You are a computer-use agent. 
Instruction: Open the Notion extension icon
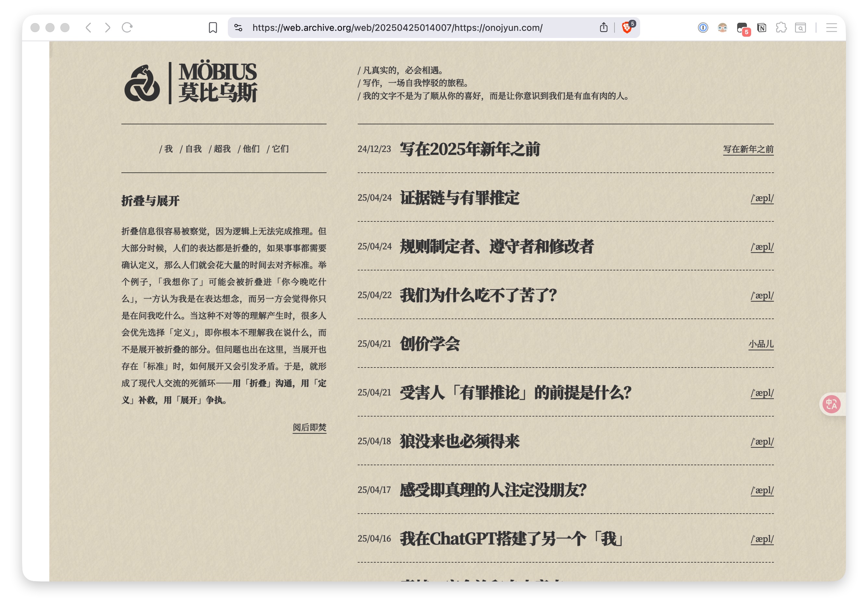tap(762, 28)
